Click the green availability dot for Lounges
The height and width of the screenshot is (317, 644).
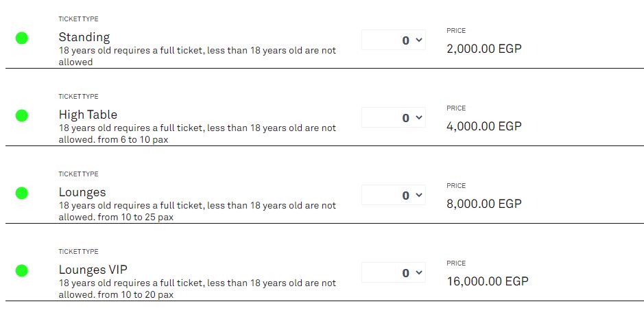[22, 193]
